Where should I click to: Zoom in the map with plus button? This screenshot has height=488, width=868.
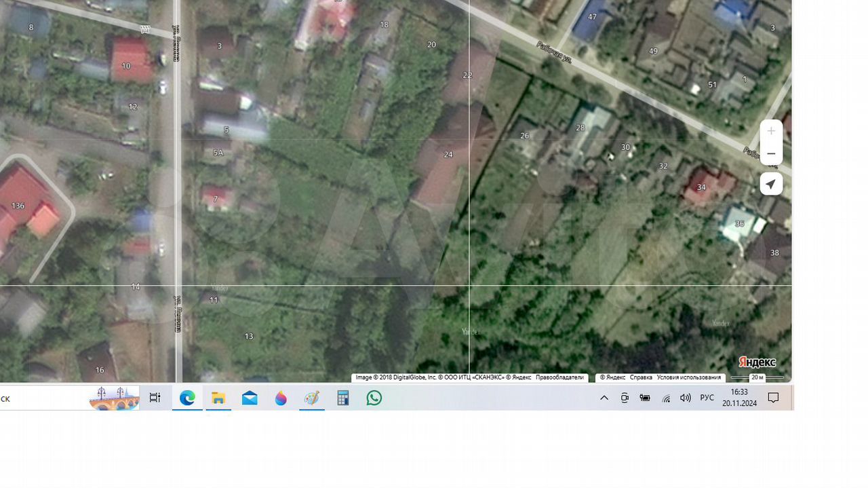[771, 131]
